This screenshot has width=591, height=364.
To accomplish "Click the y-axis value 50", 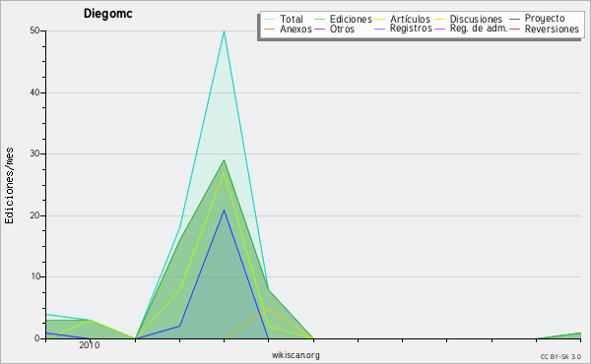I will coord(34,30).
